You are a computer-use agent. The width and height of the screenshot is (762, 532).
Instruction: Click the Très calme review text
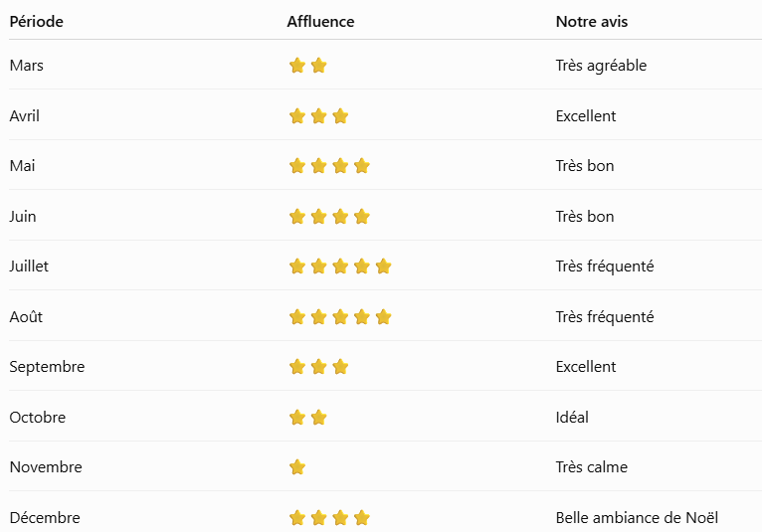(592, 467)
